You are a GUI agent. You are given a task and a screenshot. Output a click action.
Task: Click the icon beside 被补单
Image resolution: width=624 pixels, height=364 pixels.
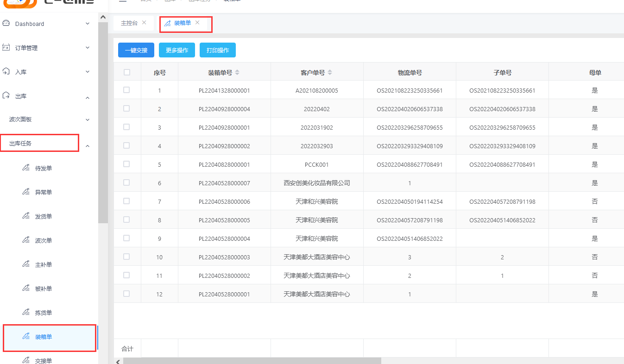26,288
